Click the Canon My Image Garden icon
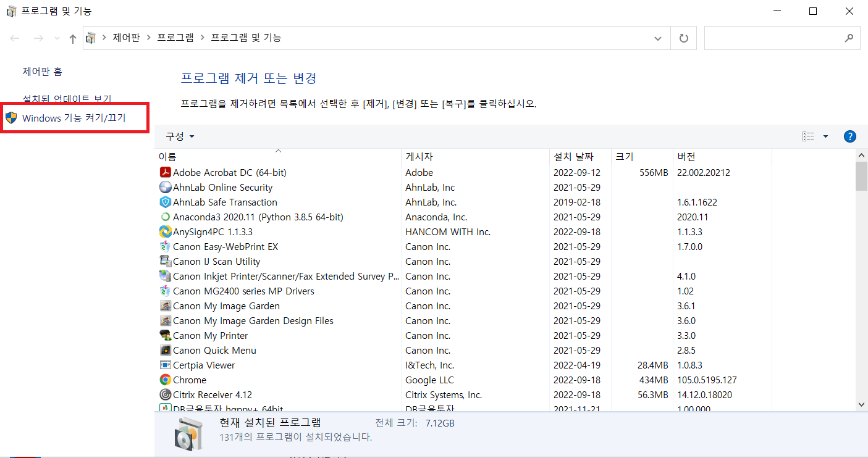The height and width of the screenshot is (458, 868). tap(165, 306)
